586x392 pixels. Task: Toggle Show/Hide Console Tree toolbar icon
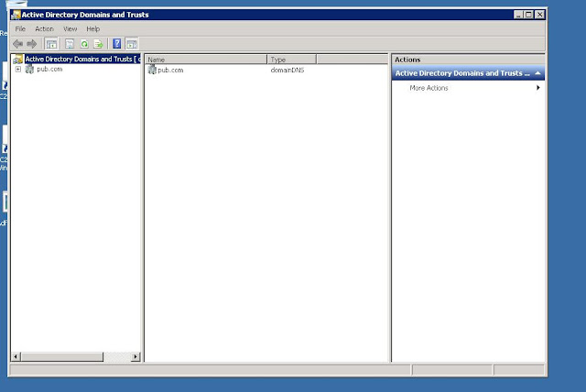(x=51, y=44)
